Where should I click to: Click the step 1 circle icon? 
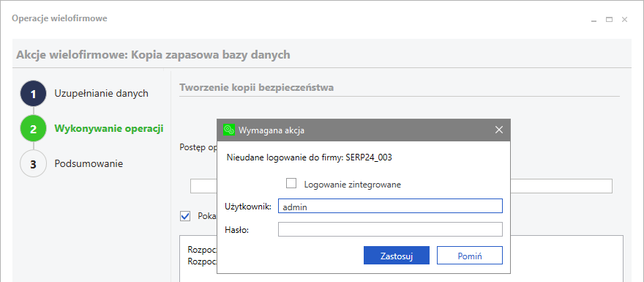pos(33,94)
